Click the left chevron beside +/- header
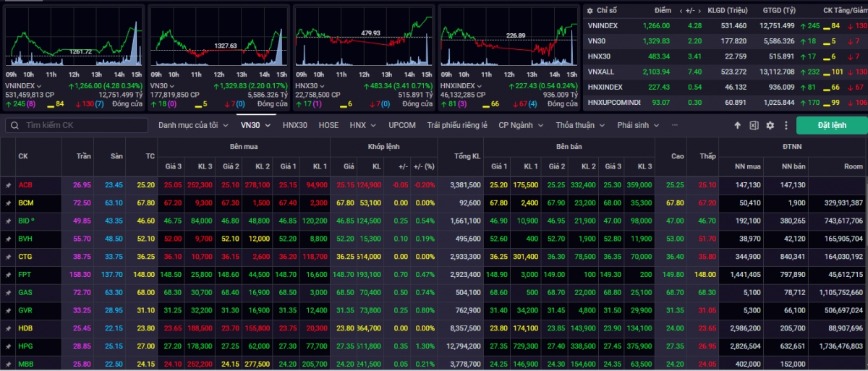This screenshot has height=371, width=868. (x=681, y=11)
